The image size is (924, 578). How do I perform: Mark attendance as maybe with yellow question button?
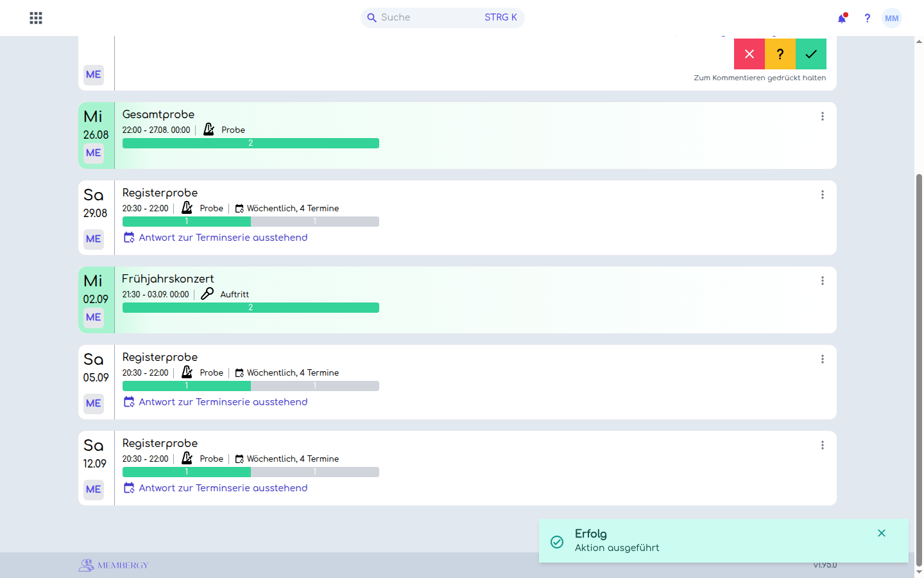[780, 54]
